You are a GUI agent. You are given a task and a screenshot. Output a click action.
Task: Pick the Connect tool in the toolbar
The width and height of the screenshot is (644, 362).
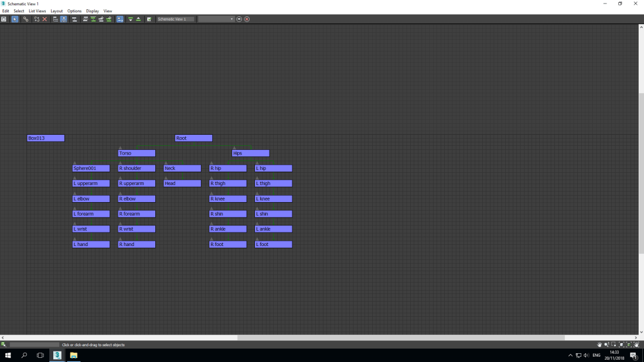[25, 19]
